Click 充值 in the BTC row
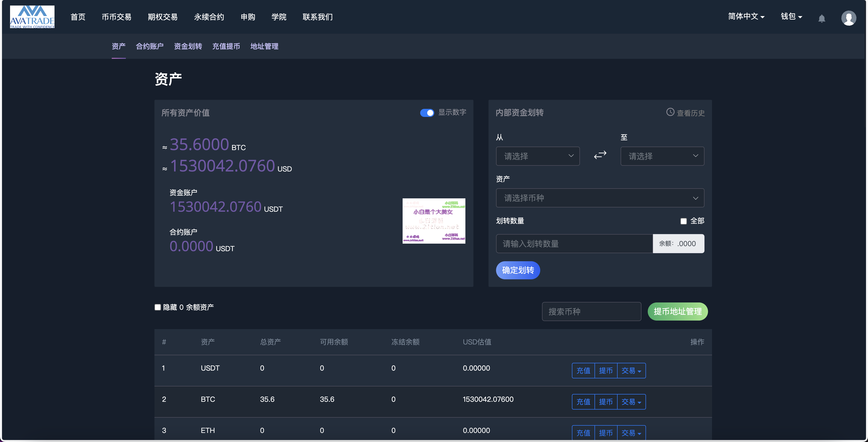868x442 pixels. [x=583, y=402]
